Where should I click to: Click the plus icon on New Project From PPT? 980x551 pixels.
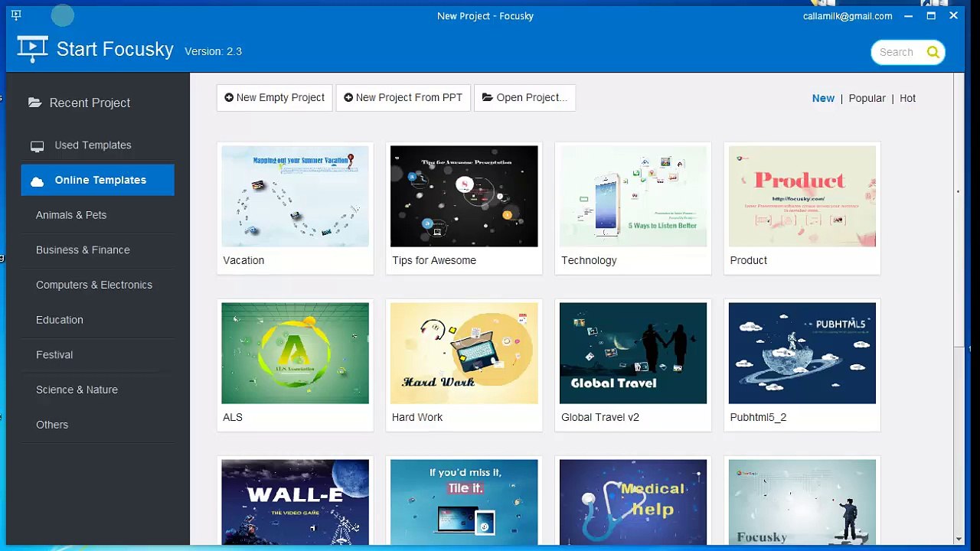click(x=348, y=97)
